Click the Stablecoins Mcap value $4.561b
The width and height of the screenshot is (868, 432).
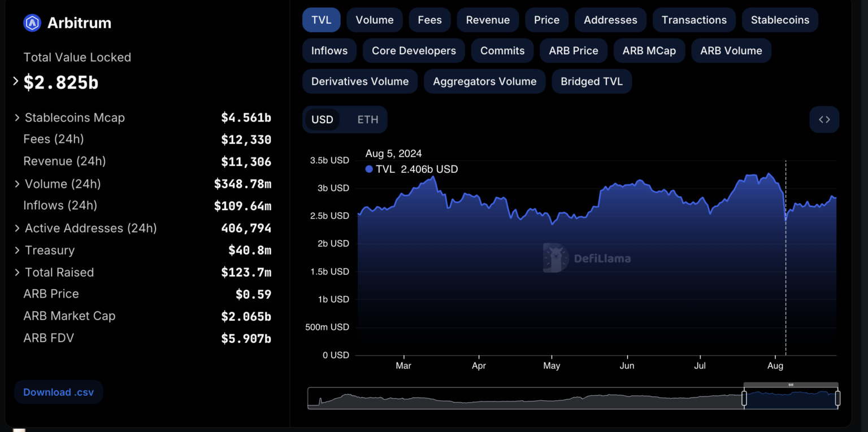(246, 117)
